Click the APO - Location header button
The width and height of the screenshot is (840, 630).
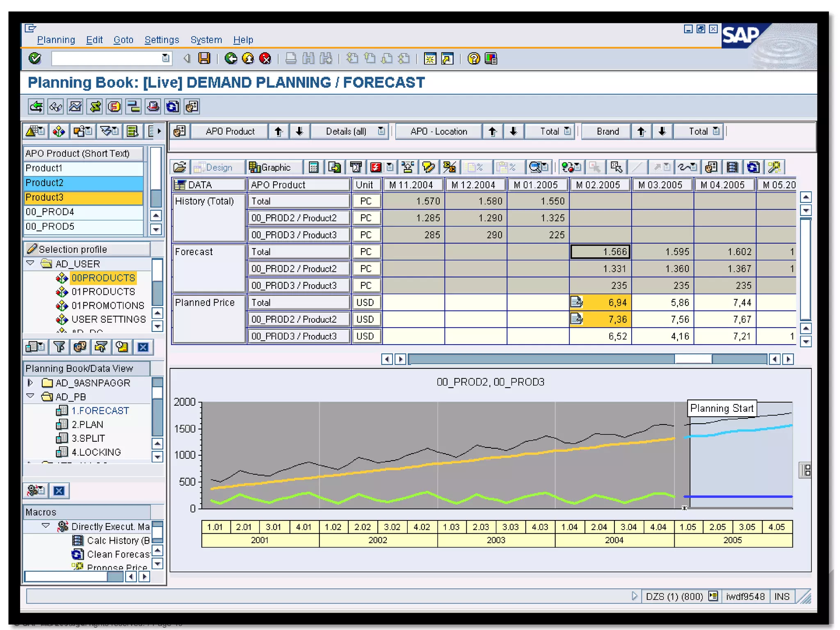438,131
